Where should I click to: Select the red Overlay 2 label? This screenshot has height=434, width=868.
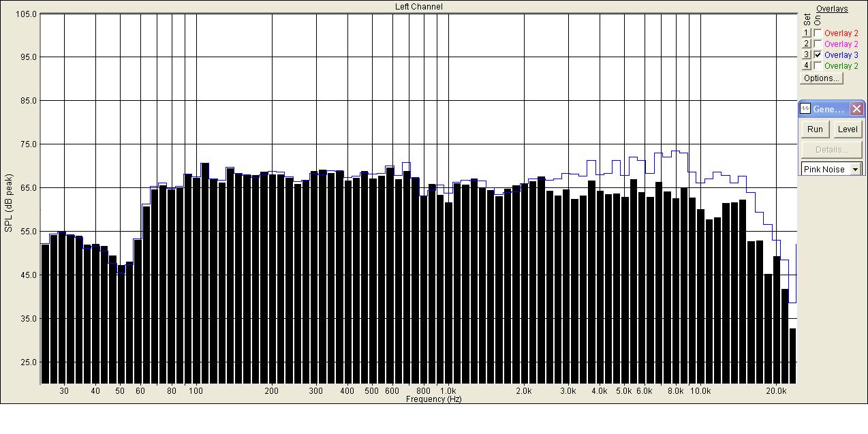(x=841, y=33)
